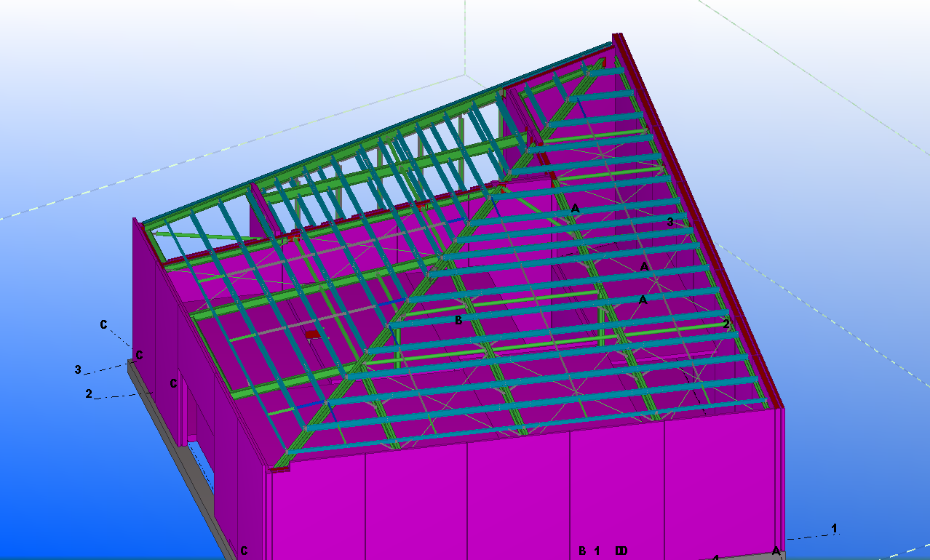Screen dimensions: 930x560
Task: Select grid label 3 left of the foundation
Action: click(78, 369)
